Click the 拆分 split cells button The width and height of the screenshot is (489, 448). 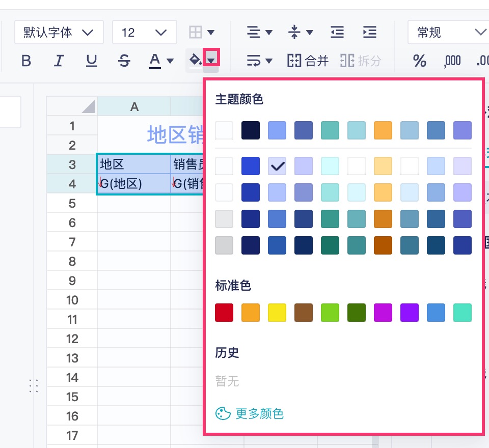pos(361,61)
